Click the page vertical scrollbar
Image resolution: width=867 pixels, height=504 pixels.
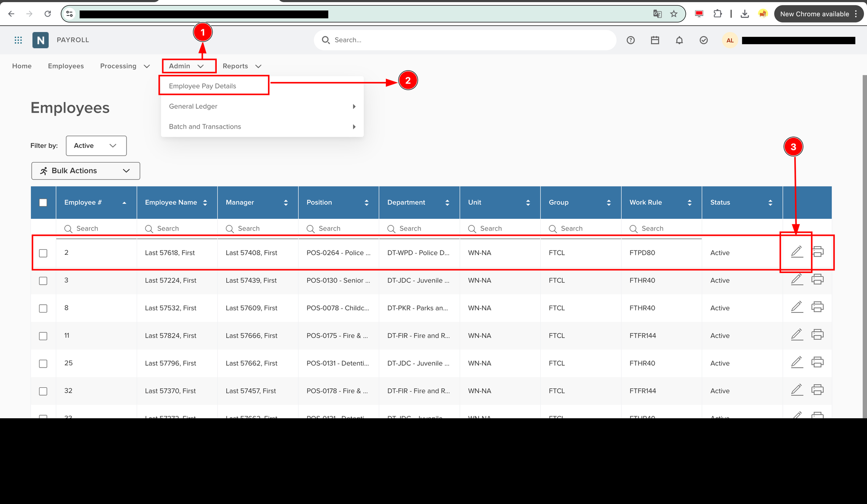coord(864,246)
